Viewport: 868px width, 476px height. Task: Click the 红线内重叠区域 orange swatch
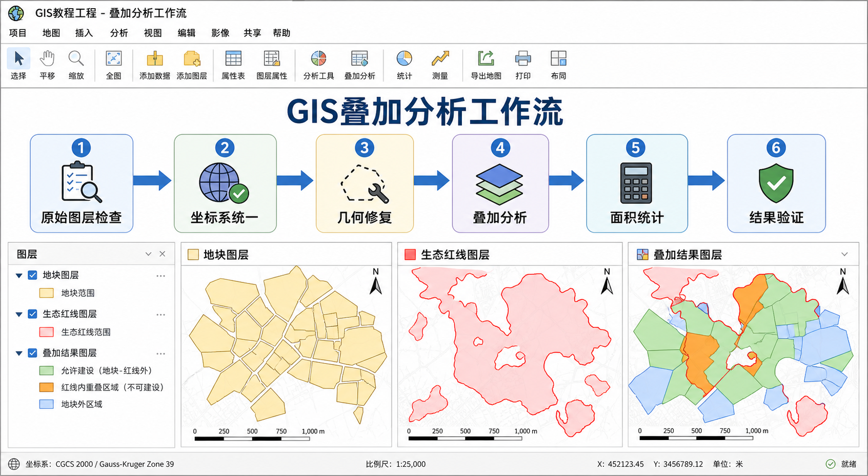(47, 387)
